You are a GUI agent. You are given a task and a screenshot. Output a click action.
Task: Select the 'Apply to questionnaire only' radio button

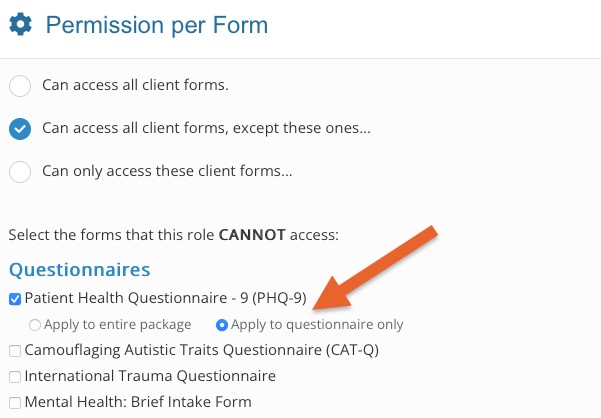pos(222,325)
